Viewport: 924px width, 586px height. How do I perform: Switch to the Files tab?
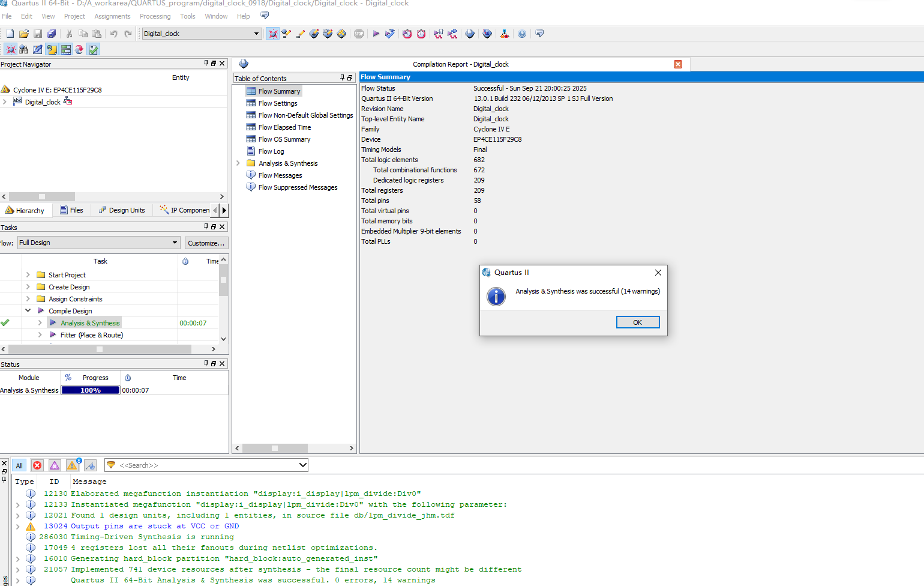(x=71, y=210)
